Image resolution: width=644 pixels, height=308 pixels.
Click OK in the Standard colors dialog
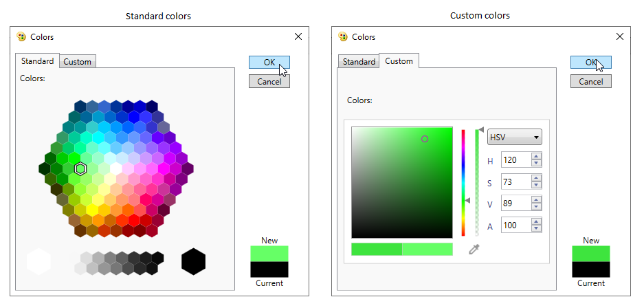pos(269,63)
